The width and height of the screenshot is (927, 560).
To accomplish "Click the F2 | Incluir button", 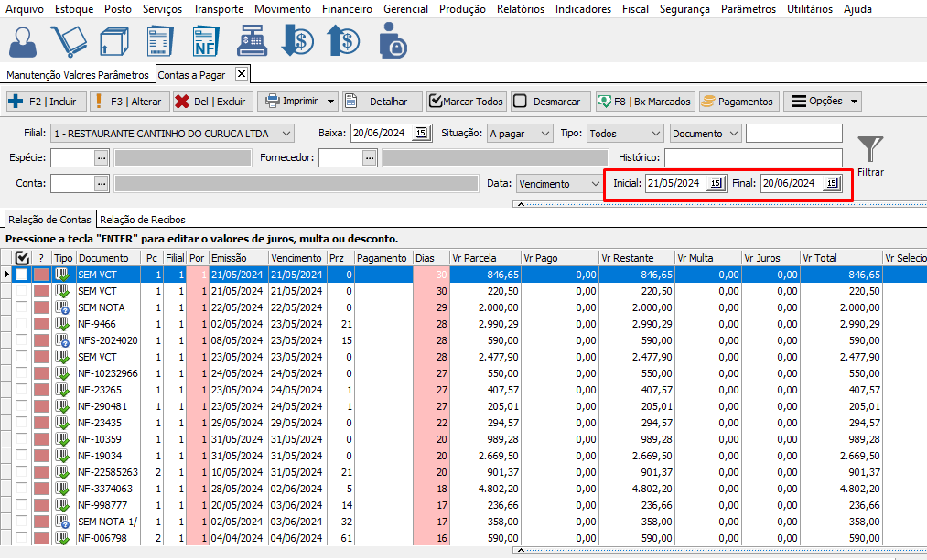I will tap(46, 102).
